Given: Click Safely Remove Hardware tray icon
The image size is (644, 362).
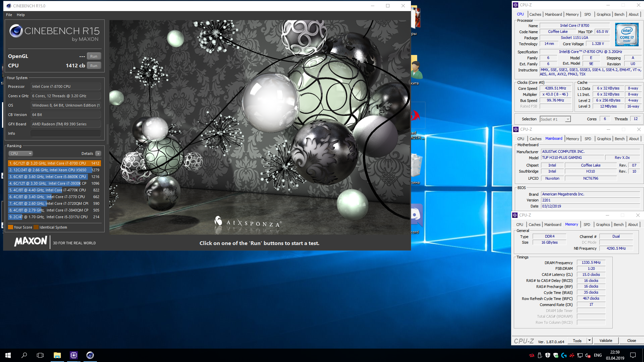Looking at the screenshot, I should tap(540, 355).
